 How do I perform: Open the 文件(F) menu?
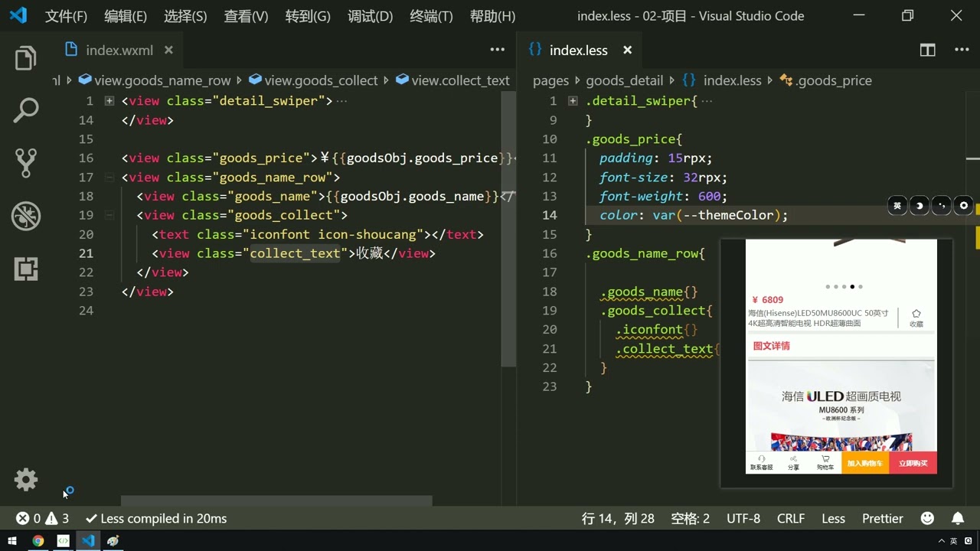[66, 16]
